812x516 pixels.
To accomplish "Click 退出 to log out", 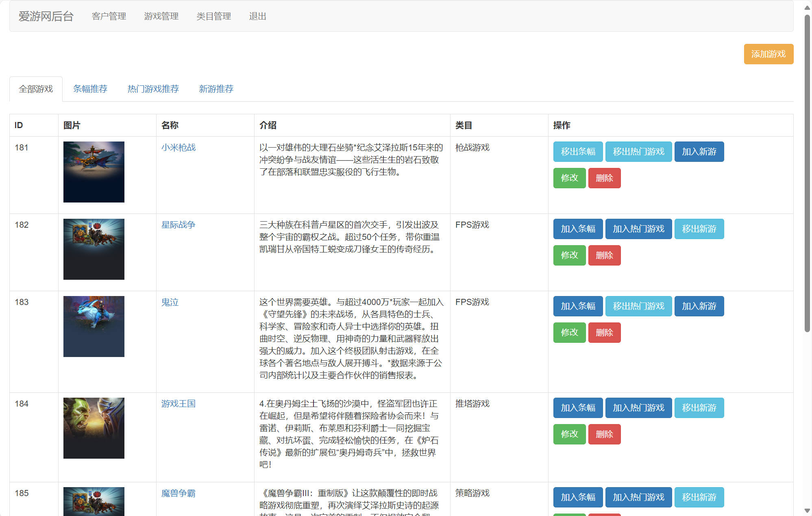I will (257, 16).
